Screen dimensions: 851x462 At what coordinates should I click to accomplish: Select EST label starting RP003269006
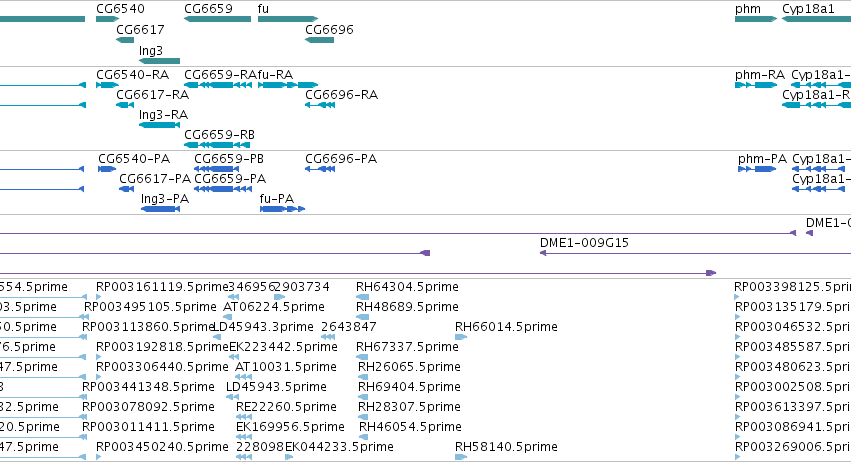click(x=793, y=447)
